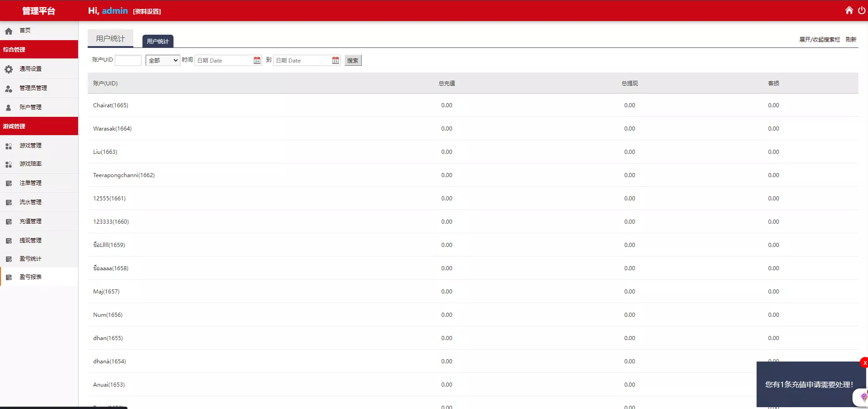Click the power logout icon
The width and height of the screenshot is (868, 409).
pos(862,10)
